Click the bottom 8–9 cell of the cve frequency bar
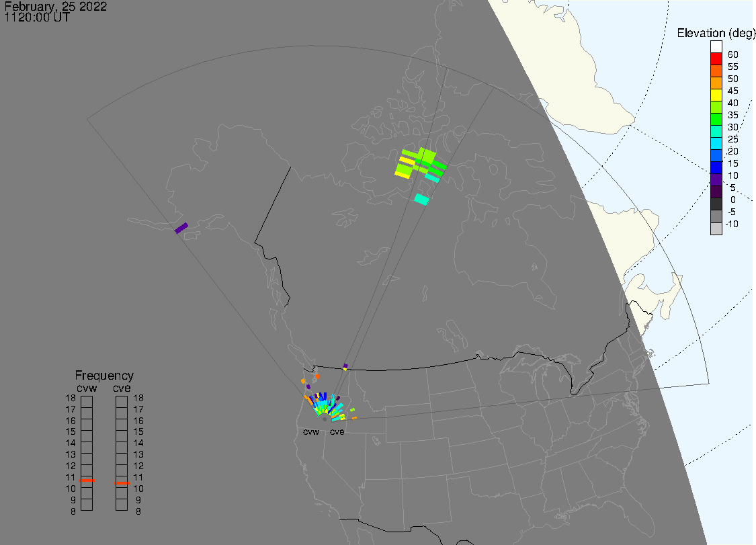756x545 pixels. click(x=122, y=505)
